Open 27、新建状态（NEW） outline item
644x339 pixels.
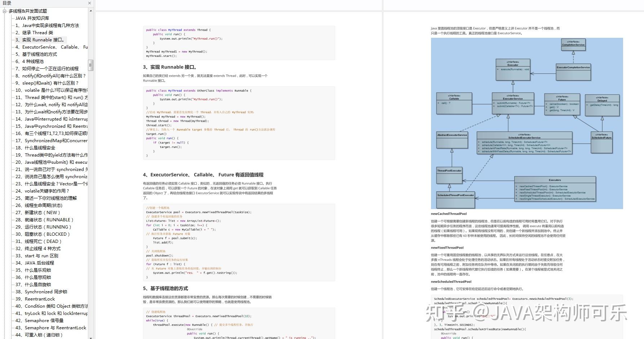(38, 213)
